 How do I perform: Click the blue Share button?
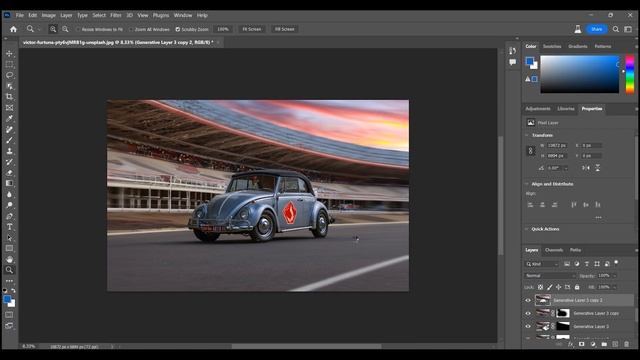pos(596,29)
